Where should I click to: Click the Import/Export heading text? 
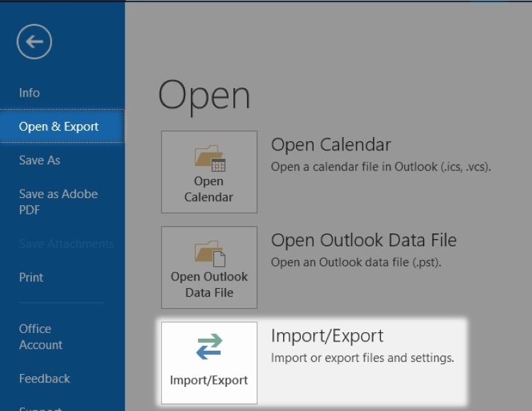coord(327,336)
